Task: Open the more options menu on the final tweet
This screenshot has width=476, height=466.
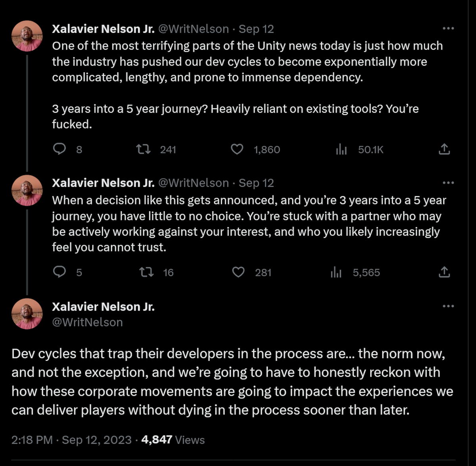Action: click(x=448, y=305)
